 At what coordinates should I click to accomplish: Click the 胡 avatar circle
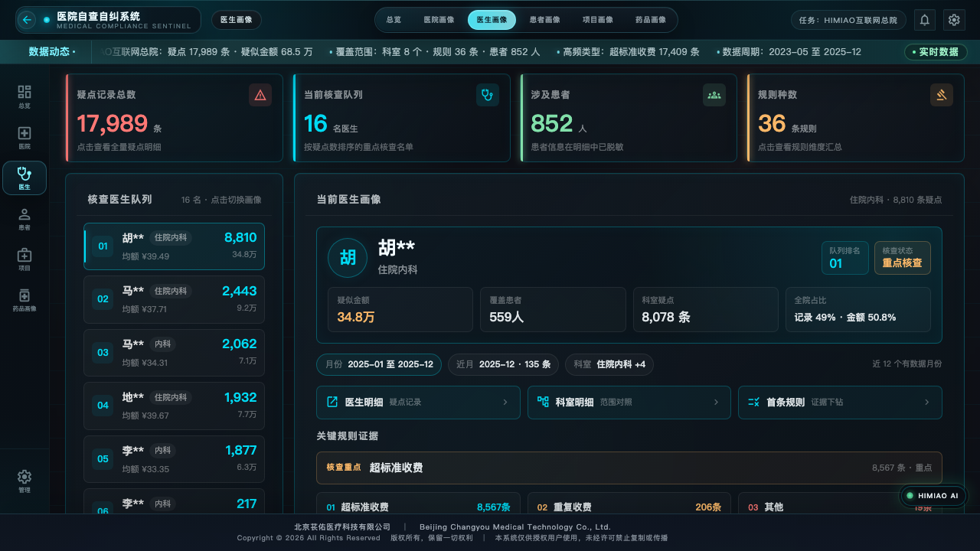(348, 258)
